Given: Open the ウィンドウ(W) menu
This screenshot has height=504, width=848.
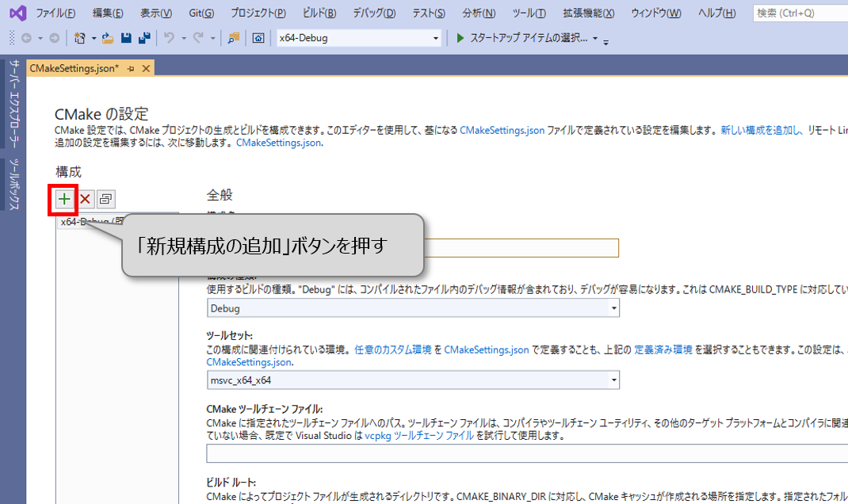Looking at the screenshot, I should click(x=656, y=13).
